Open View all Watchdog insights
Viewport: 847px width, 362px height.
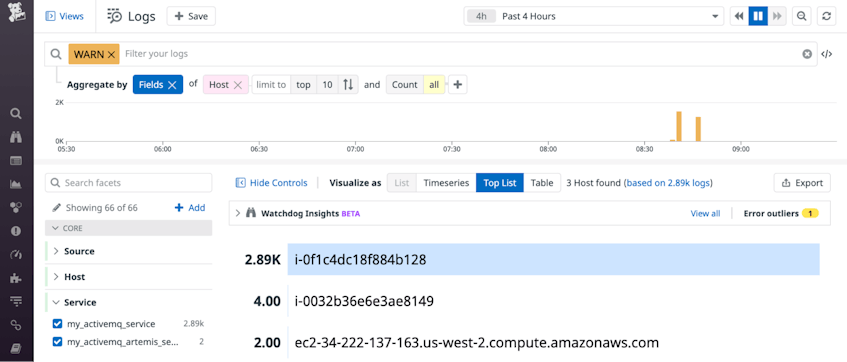705,213
